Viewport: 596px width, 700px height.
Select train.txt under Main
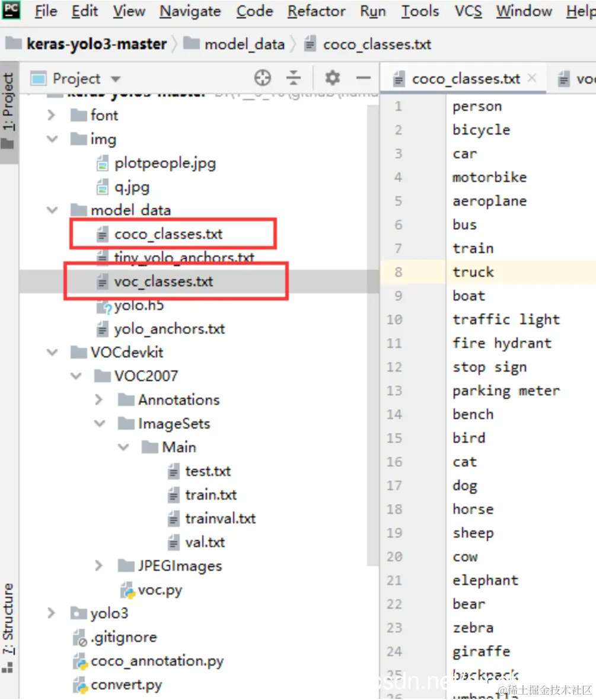(x=211, y=495)
